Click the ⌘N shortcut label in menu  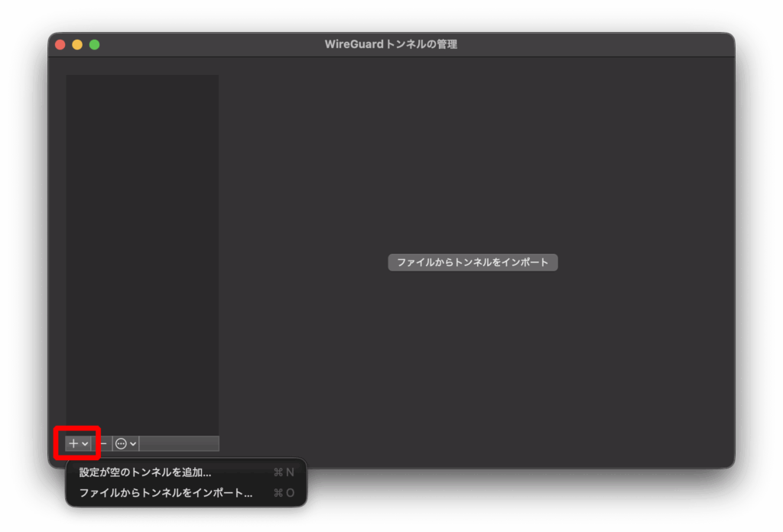click(x=283, y=472)
